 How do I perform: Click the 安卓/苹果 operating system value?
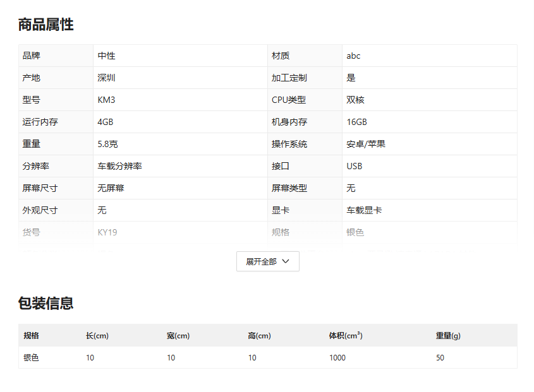click(366, 144)
